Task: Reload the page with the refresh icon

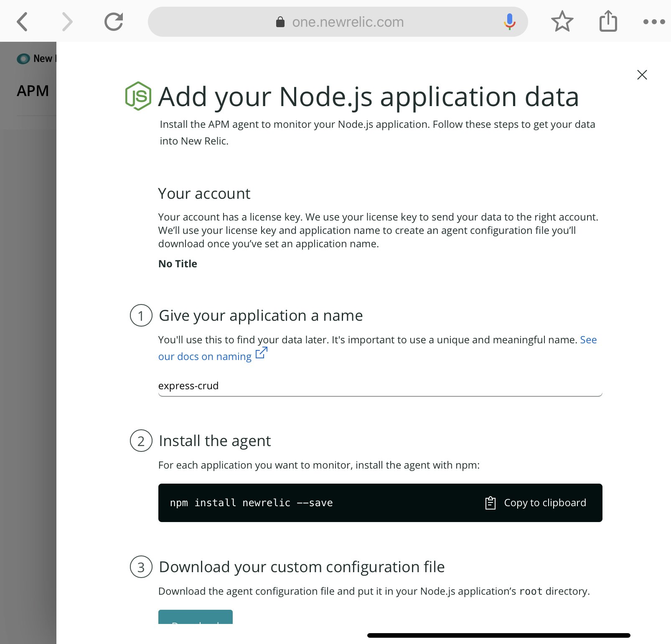Action: pyautogui.click(x=114, y=22)
